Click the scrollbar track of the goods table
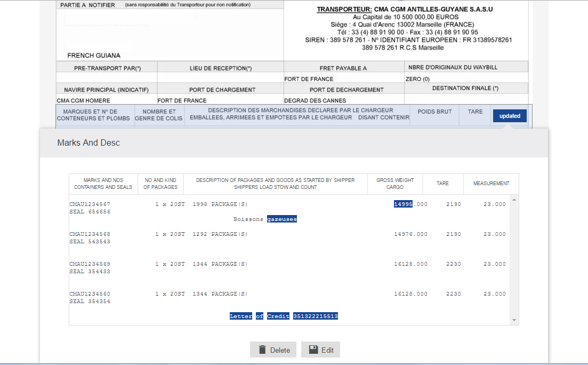This screenshot has height=365, width=588. (514, 261)
